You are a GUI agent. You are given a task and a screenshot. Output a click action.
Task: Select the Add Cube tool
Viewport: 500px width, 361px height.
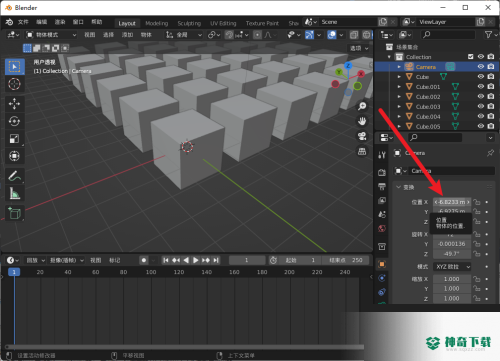point(14,213)
